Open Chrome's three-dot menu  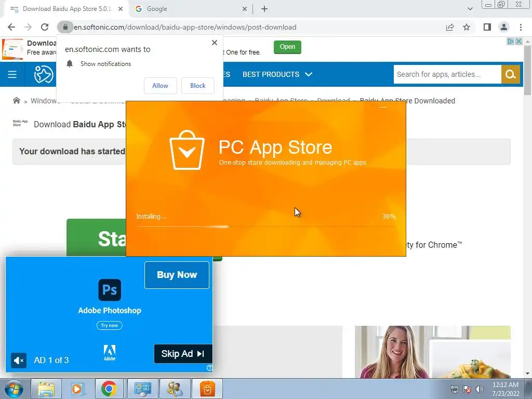[521, 27]
